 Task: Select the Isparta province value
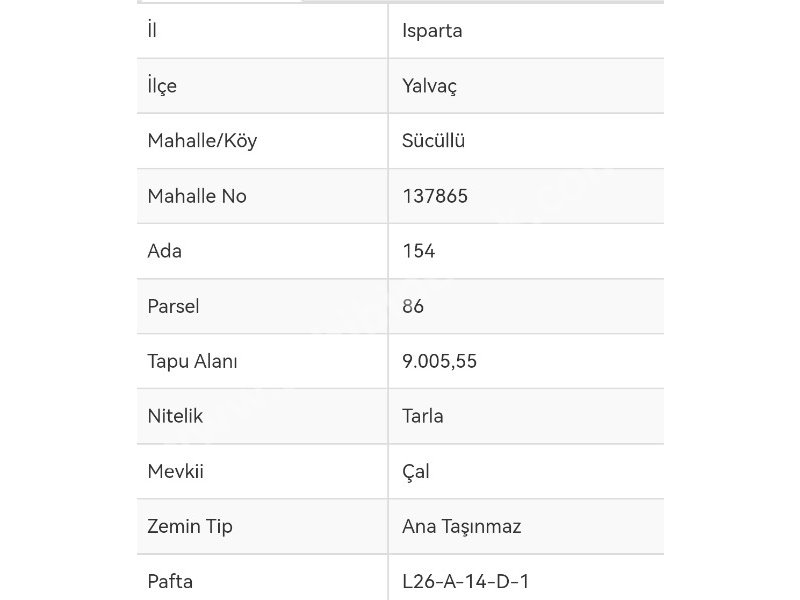(x=432, y=31)
